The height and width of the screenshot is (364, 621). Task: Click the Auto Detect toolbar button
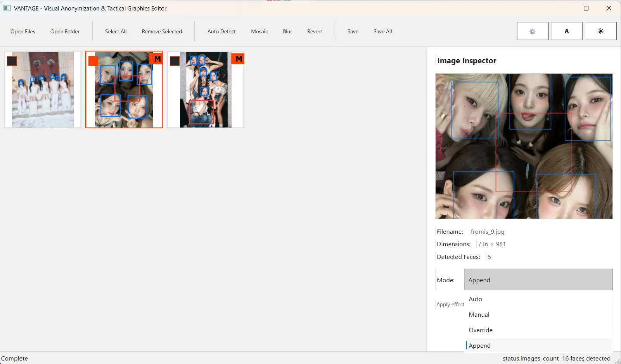[x=221, y=32]
